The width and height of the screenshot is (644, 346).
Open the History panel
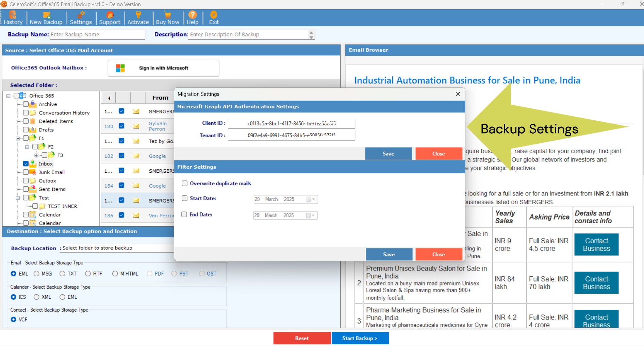point(13,17)
